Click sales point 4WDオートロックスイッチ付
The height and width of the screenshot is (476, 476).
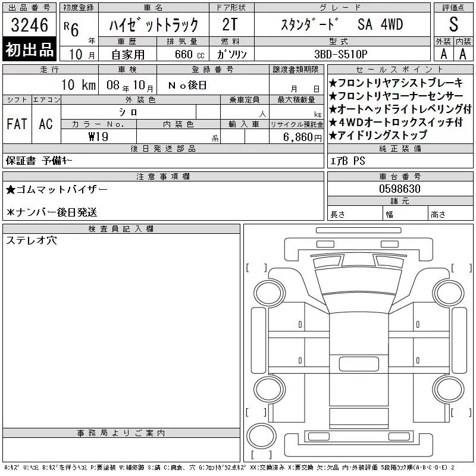[396, 122]
